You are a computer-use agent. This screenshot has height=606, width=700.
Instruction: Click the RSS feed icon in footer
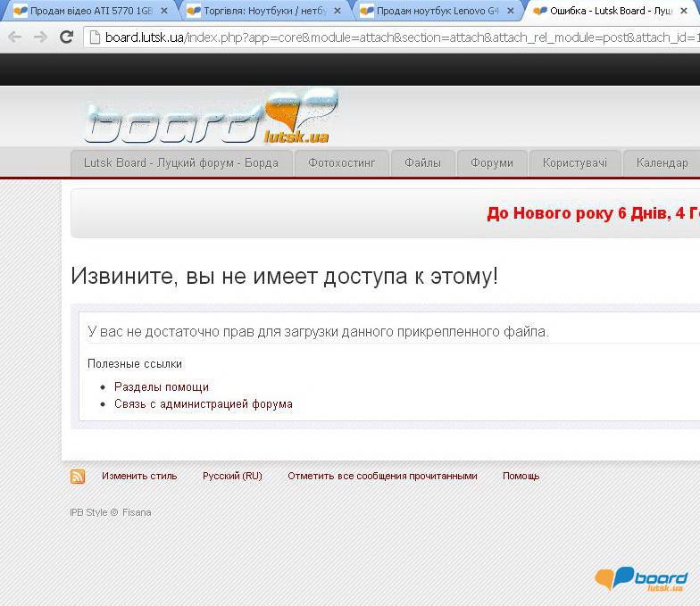pyautogui.click(x=78, y=477)
